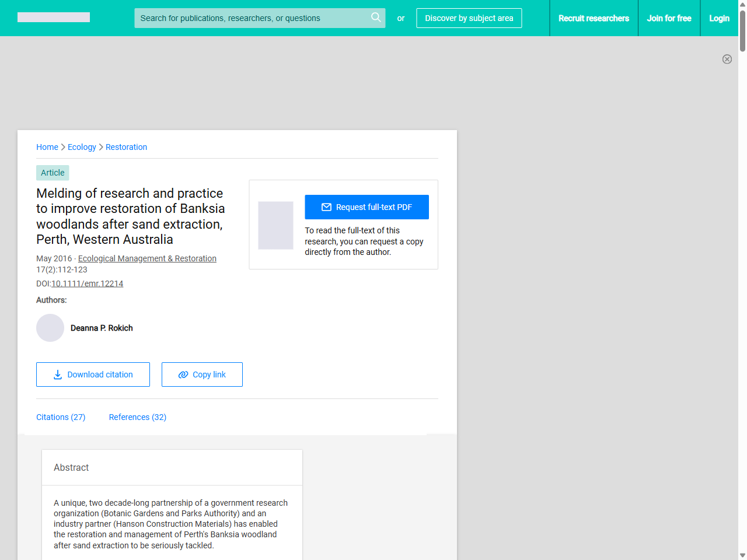Click the publication preview thumbnail
Screen dimensions: 747x560
(275, 225)
